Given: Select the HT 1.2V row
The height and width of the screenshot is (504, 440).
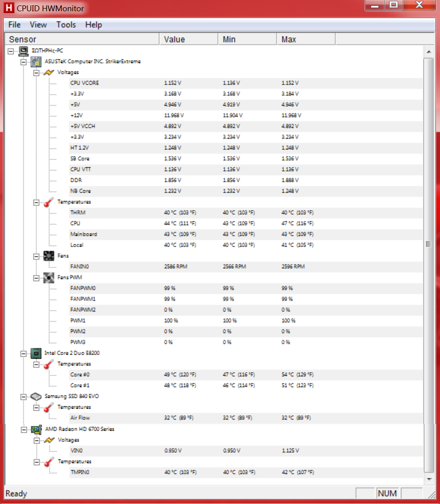Looking at the screenshot, I should click(246, 148).
